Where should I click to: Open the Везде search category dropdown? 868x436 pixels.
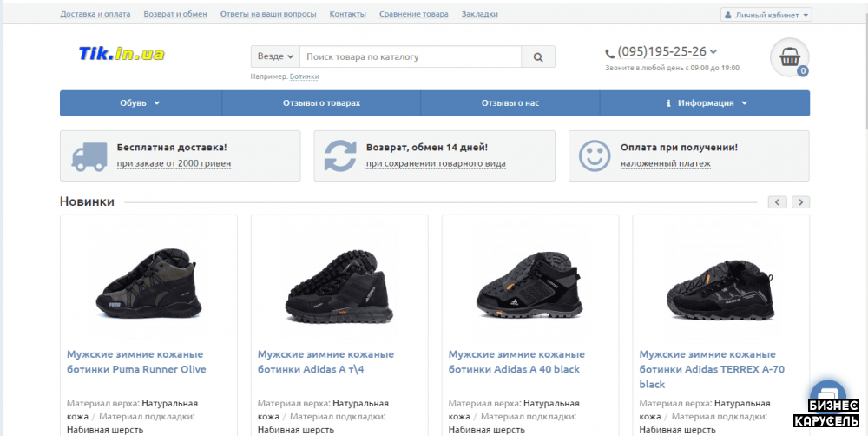[x=275, y=56]
